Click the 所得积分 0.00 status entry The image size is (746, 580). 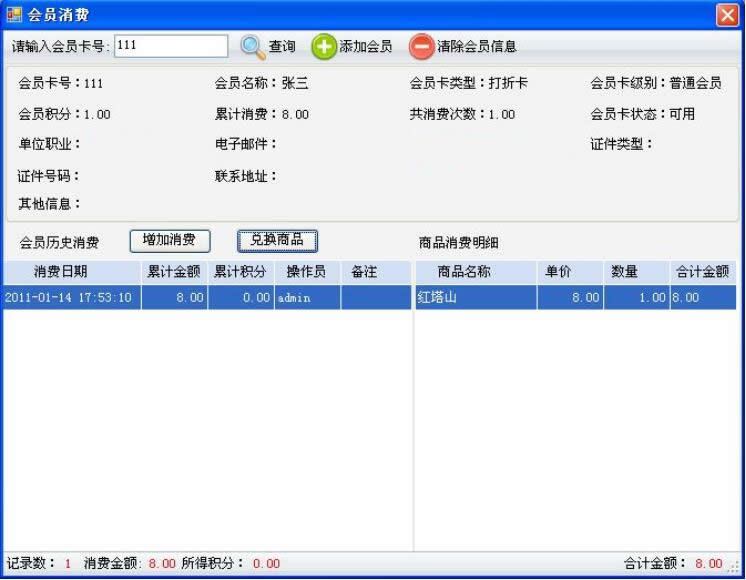[231, 564]
